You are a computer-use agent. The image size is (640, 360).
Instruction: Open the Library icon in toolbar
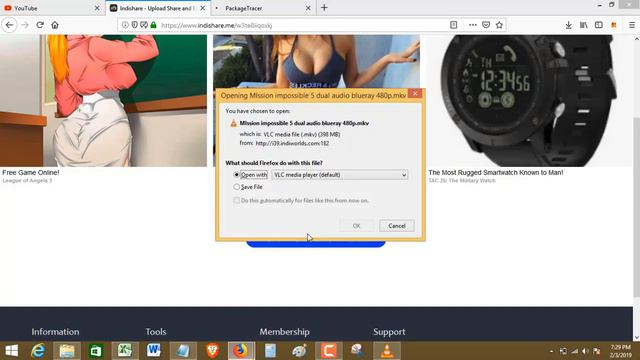pos(584,25)
